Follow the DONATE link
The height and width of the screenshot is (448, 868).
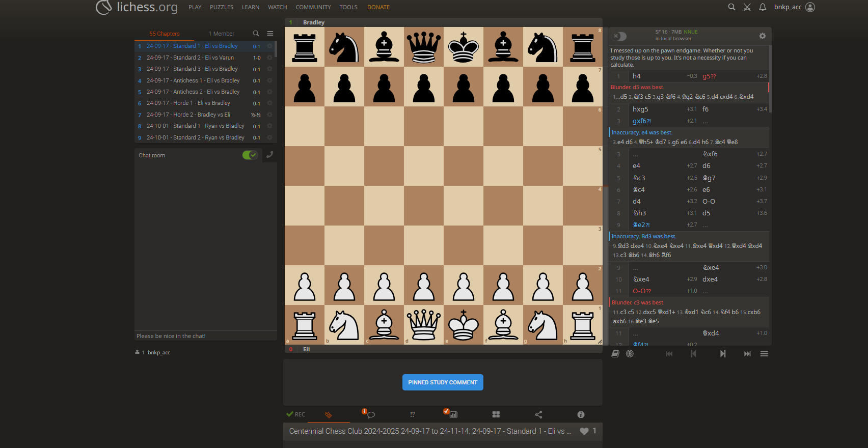point(378,7)
